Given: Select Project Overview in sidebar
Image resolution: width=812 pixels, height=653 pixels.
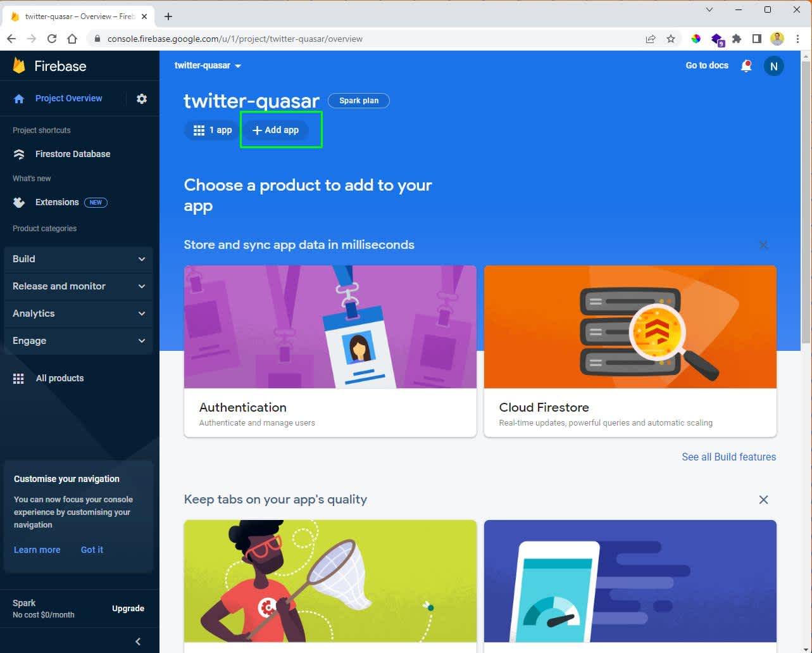Looking at the screenshot, I should [x=68, y=98].
